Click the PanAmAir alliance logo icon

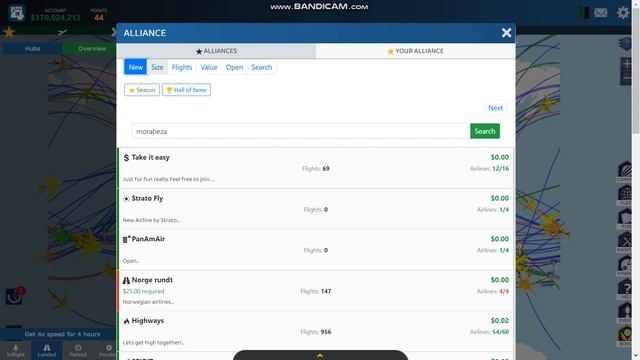[x=127, y=239]
